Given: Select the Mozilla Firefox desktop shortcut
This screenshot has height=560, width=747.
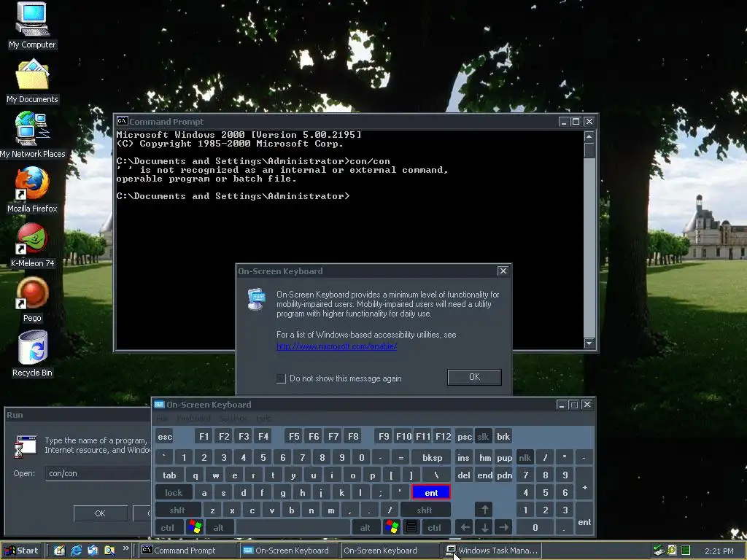Looking at the screenshot, I should point(32,189).
